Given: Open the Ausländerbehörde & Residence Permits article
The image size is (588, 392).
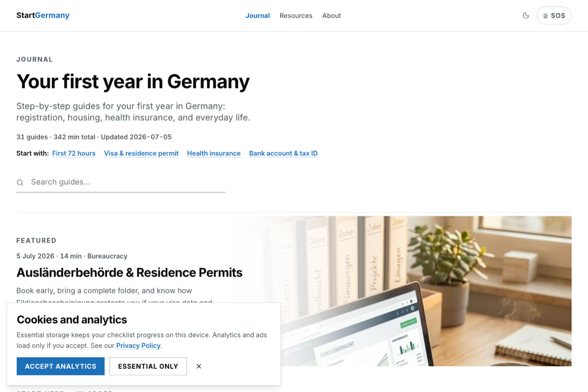Looking at the screenshot, I should (x=130, y=273).
